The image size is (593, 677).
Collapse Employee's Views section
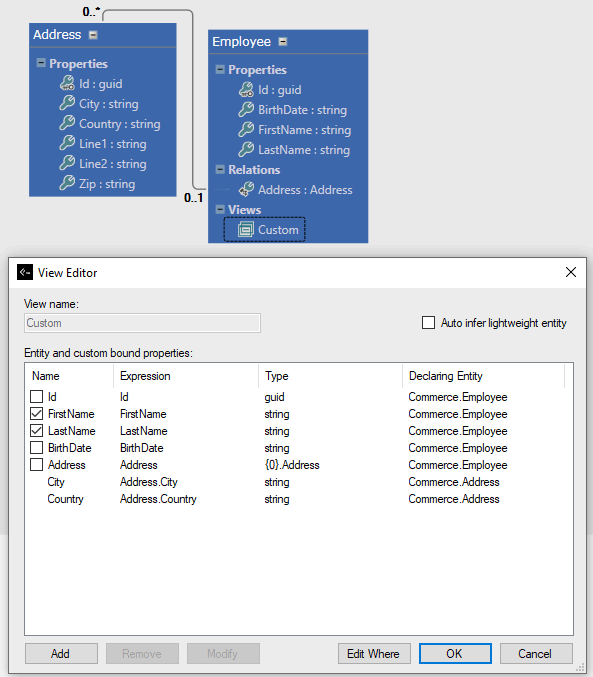pyautogui.click(x=220, y=209)
